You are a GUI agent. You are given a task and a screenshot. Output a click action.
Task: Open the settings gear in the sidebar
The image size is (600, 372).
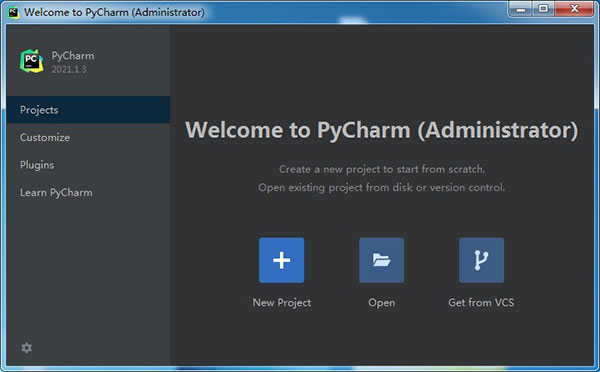tap(26, 348)
